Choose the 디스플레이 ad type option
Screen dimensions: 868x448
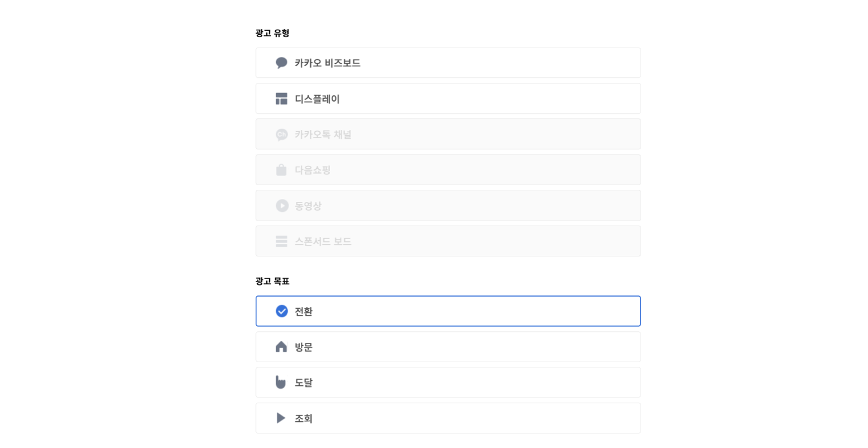(448, 99)
